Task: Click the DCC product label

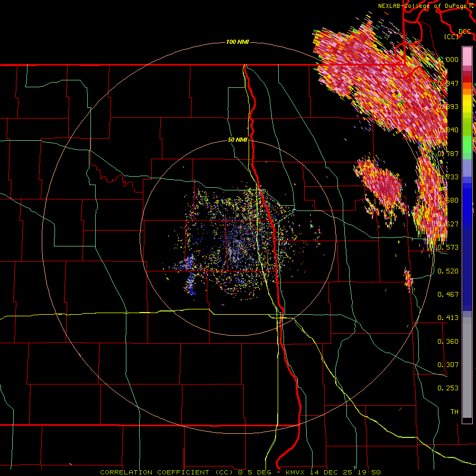Action: point(464,32)
